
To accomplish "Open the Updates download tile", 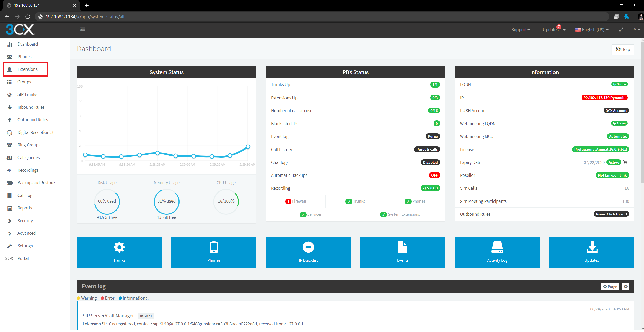I will pos(592,252).
